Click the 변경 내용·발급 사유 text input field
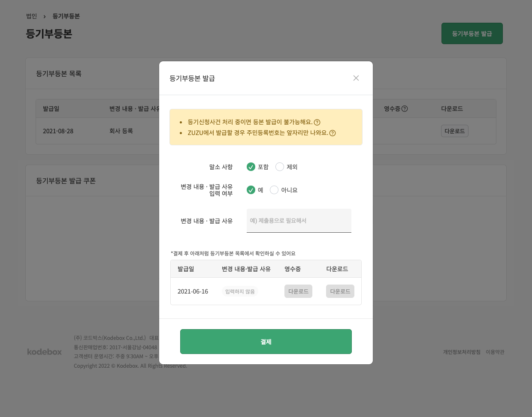The image size is (532, 417). pos(299,220)
